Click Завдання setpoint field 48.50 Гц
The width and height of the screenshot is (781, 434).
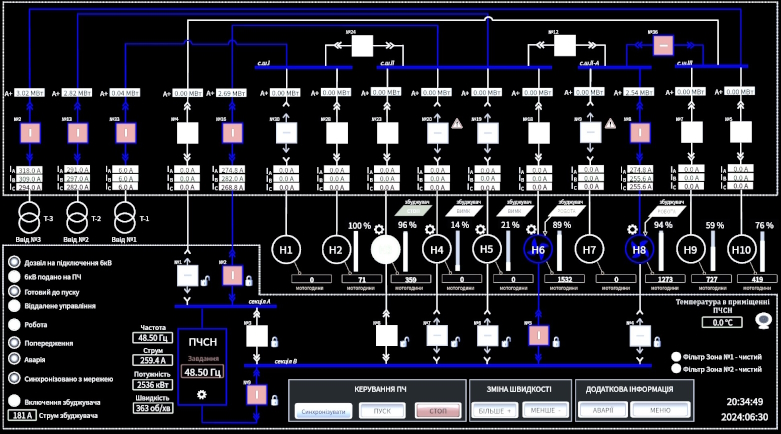point(202,372)
